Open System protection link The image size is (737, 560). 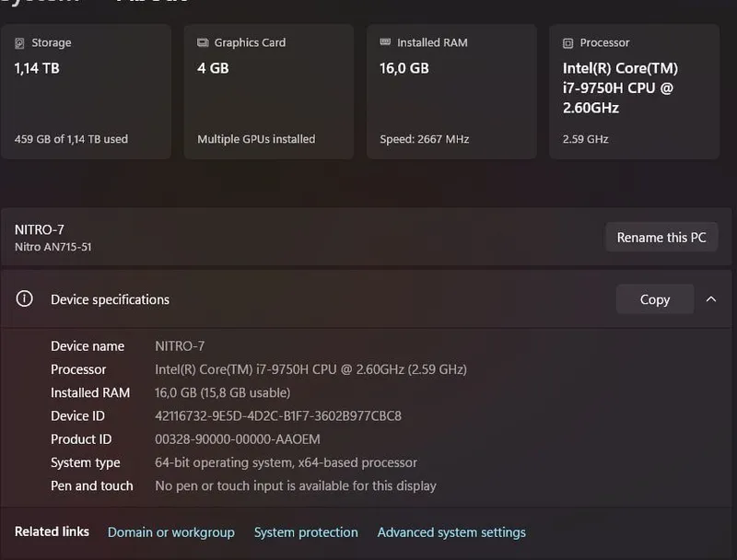306,532
